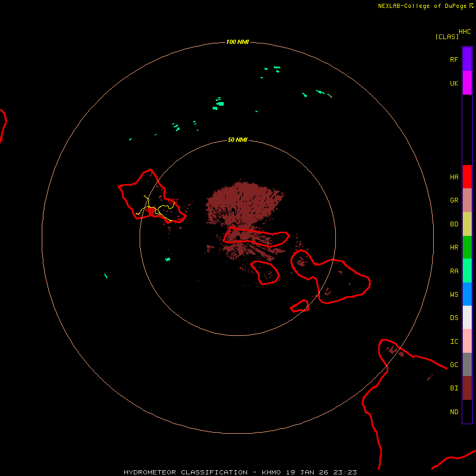Click the HA red legend swatch
This screenshot has width=476, height=476.
point(467,177)
